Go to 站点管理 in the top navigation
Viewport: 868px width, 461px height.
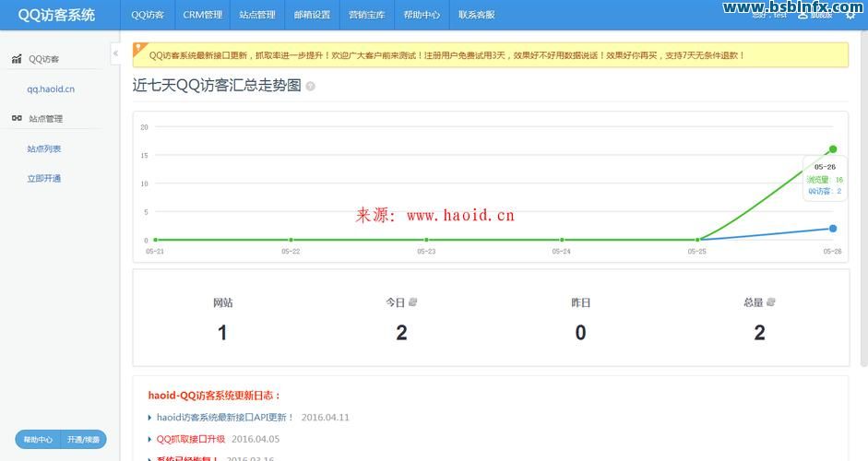[257, 15]
